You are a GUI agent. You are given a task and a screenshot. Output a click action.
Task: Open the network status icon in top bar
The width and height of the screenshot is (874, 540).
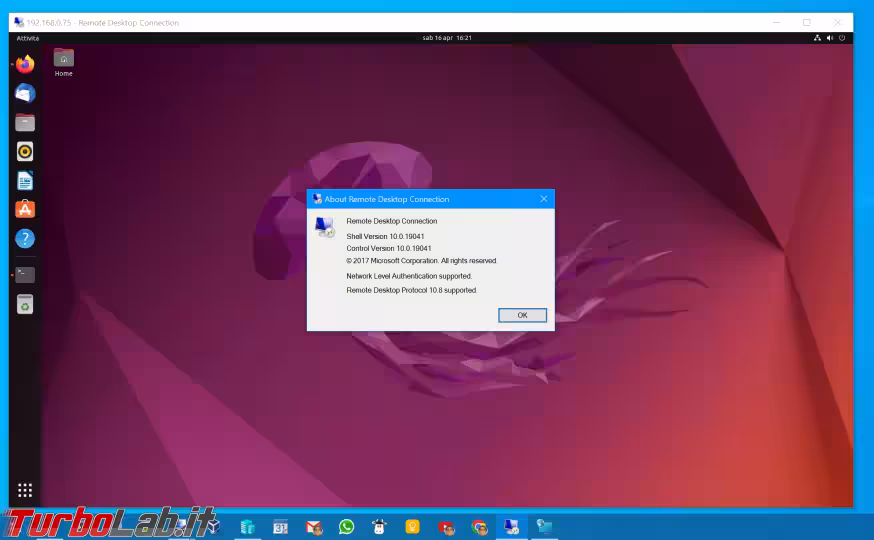817,38
